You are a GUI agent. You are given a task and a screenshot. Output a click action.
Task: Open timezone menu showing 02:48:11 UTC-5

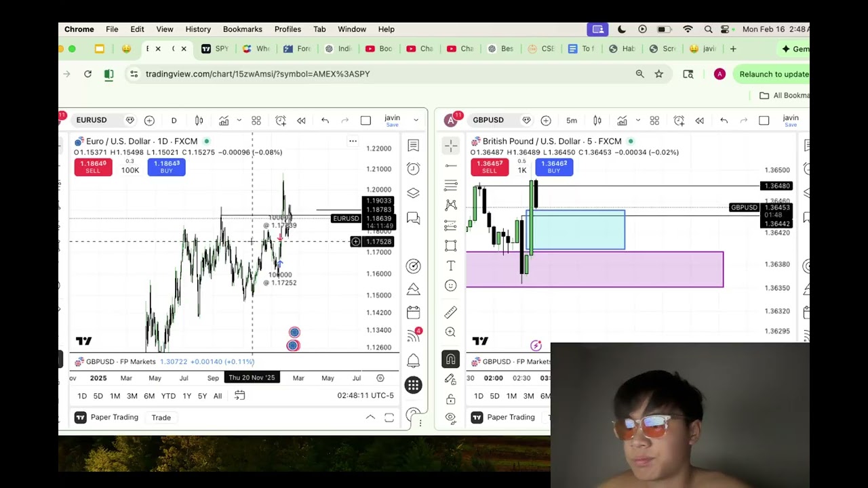point(366,395)
